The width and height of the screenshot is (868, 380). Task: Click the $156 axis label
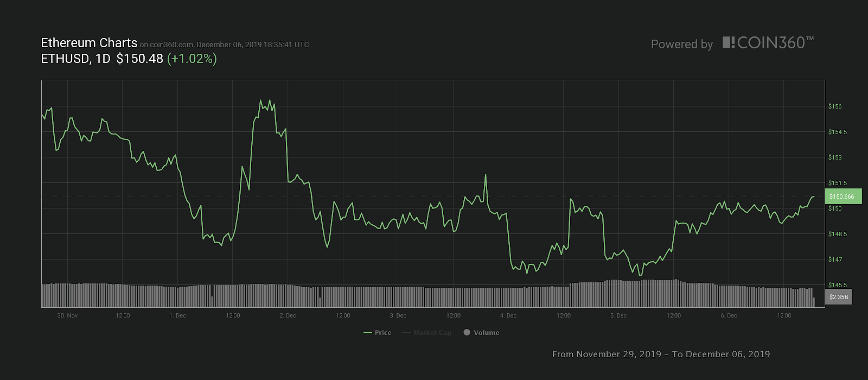pyautogui.click(x=835, y=106)
